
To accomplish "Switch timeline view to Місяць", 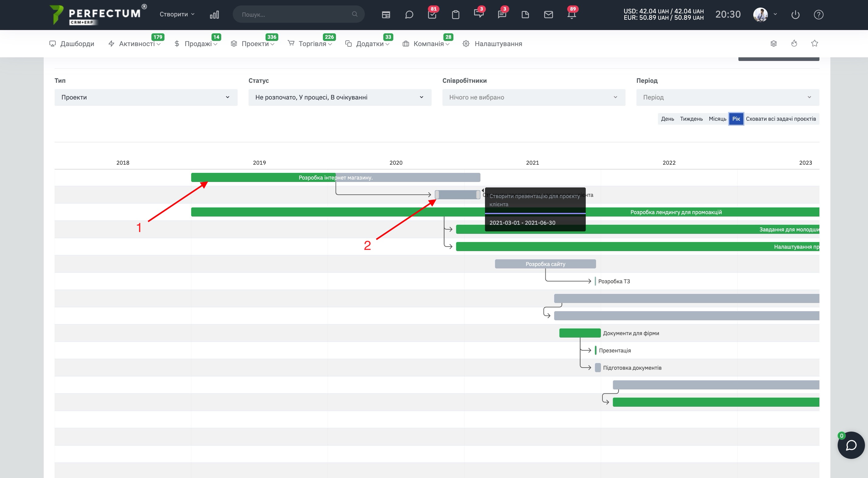I will pos(717,119).
